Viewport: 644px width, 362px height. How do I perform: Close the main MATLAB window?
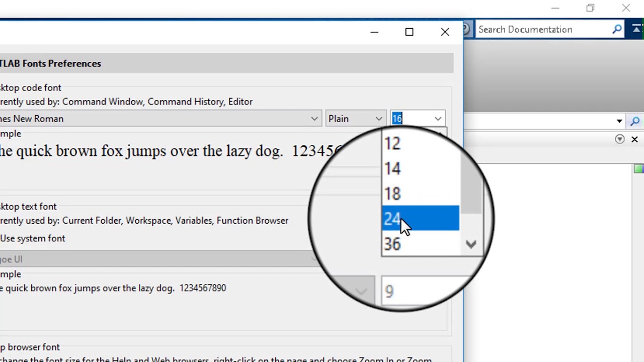click(x=626, y=8)
